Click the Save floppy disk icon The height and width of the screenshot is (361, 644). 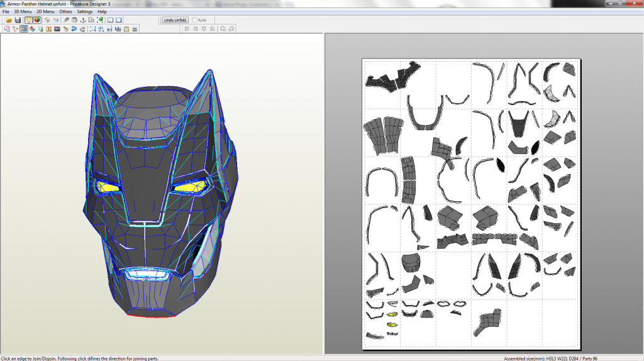point(18,19)
